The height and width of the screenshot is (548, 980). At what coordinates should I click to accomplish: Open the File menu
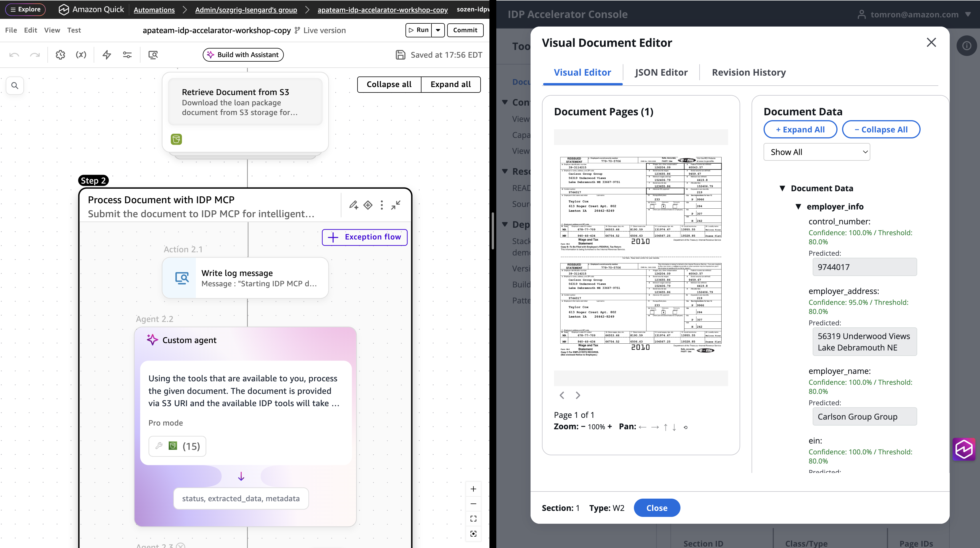click(11, 30)
